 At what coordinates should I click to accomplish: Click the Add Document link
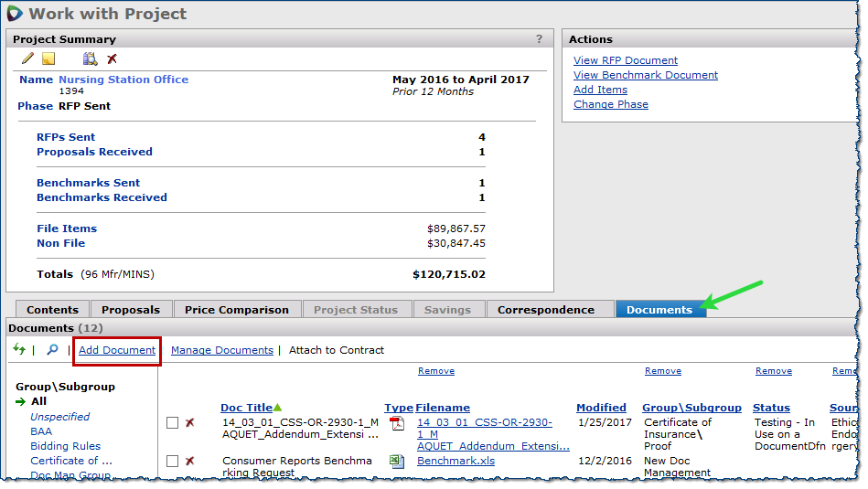[x=117, y=350]
